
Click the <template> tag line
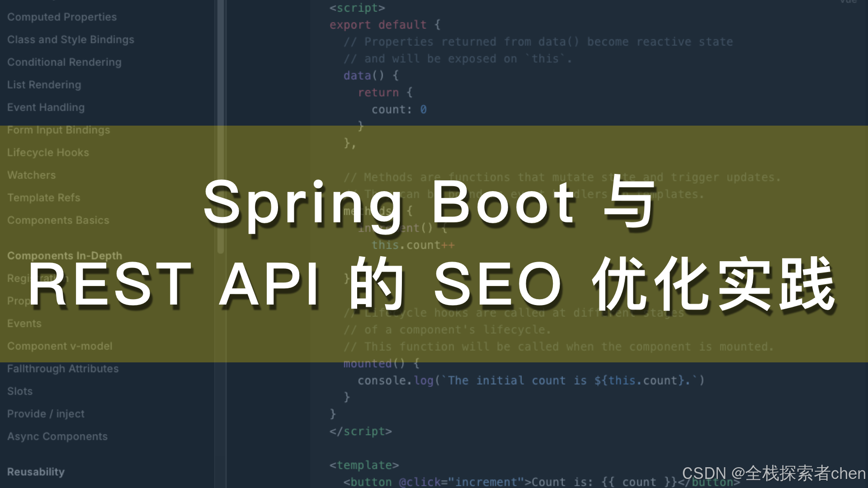coord(364,465)
